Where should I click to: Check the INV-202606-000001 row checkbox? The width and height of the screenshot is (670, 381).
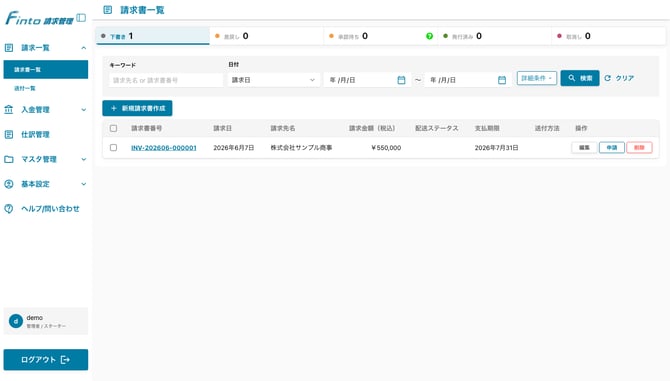(113, 147)
